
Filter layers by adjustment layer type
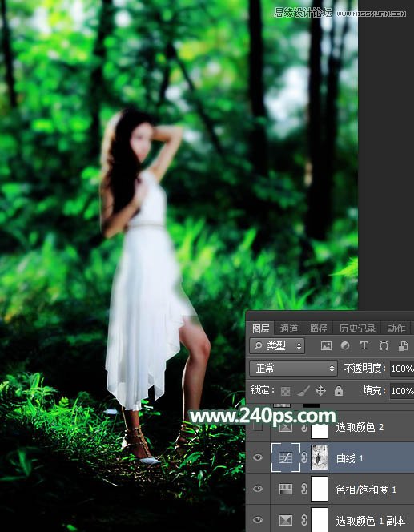click(x=345, y=346)
